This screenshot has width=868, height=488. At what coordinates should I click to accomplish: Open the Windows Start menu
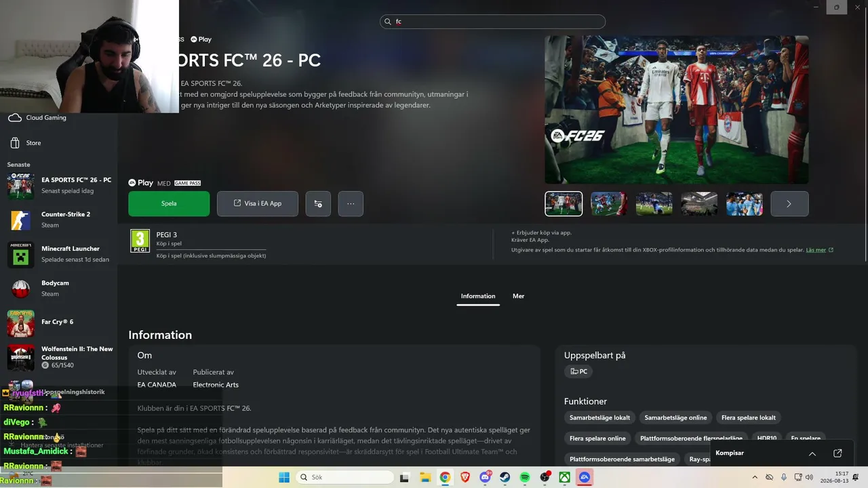coord(284,477)
